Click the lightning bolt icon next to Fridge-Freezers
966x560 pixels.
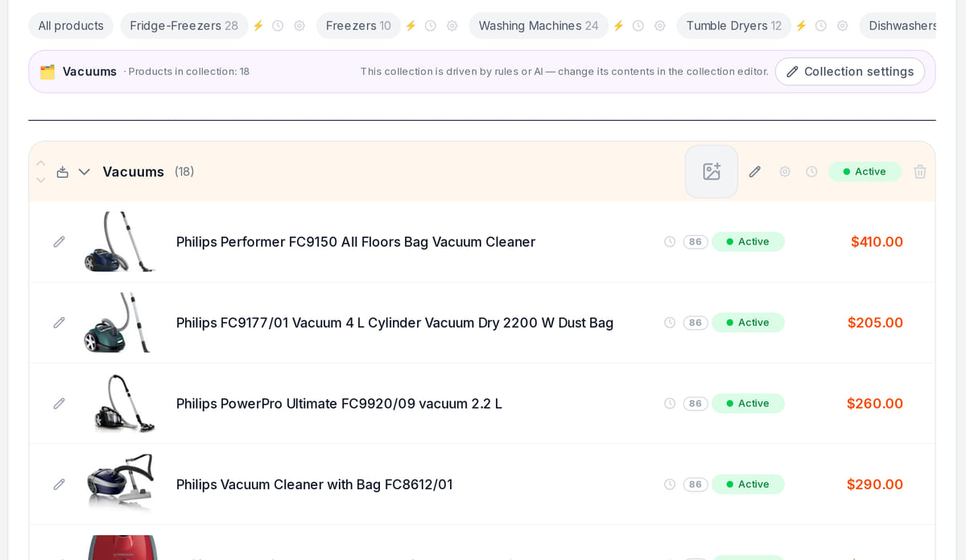point(258,26)
